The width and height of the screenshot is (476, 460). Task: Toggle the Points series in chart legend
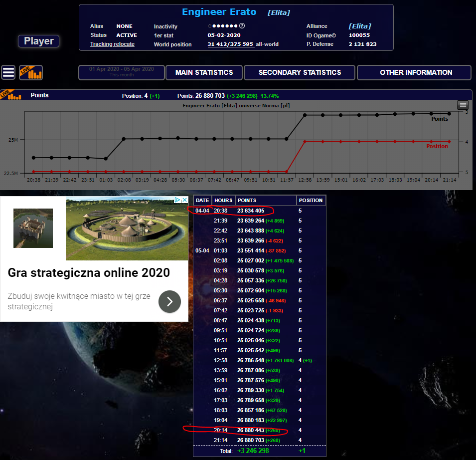(440, 119)
